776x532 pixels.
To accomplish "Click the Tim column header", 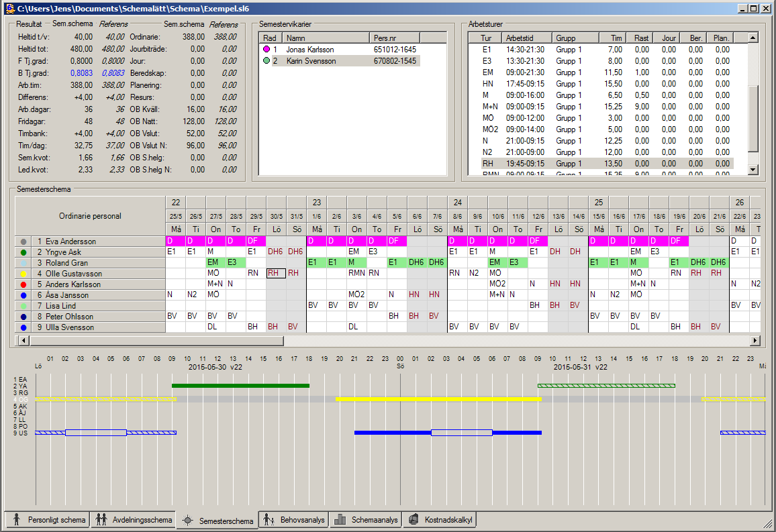I will (612, 38).
